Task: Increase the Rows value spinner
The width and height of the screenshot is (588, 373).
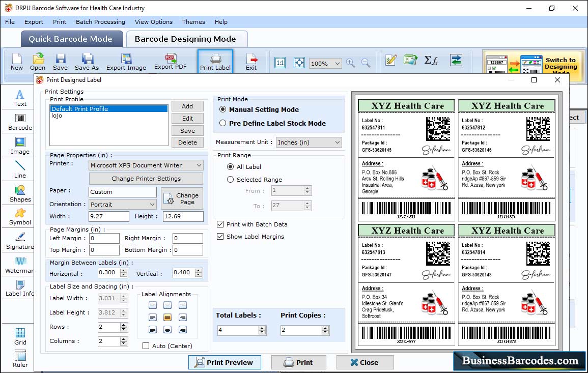Action: click(124, 325)
